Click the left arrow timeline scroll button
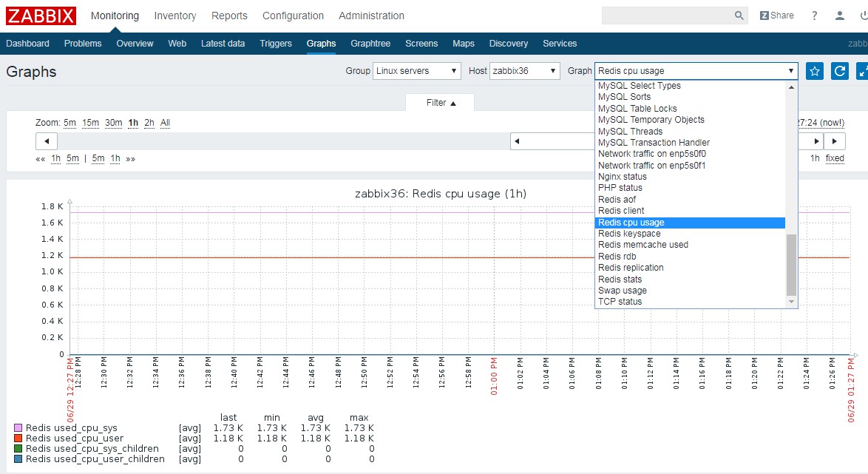 coord(47,141)
